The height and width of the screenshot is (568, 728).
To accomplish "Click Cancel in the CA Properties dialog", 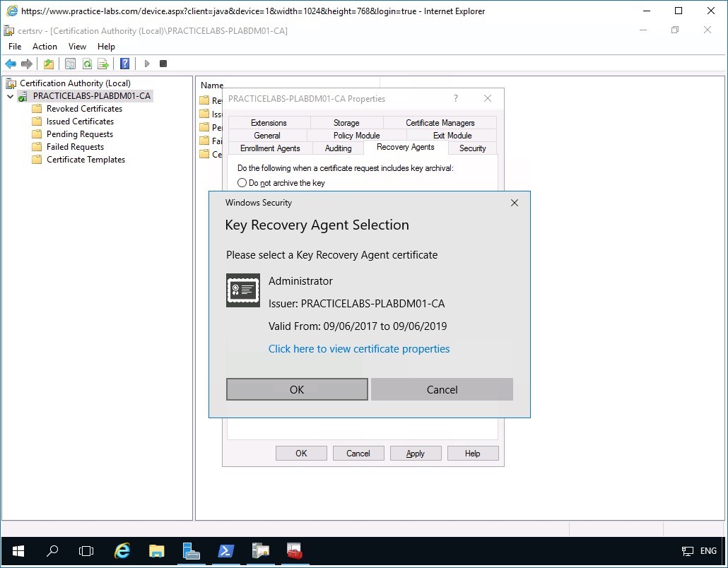I will [x=358, y=454].
